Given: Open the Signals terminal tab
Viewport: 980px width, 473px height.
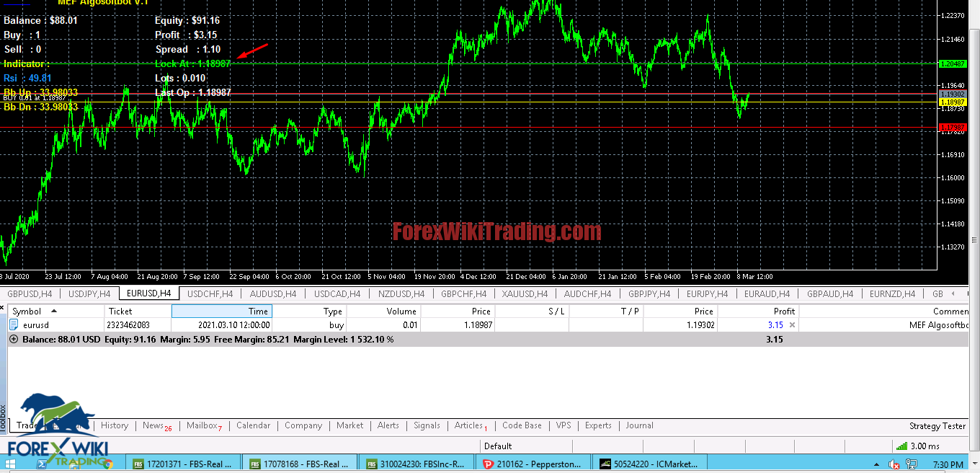Looking at the screenshot, I should (x=427, y=425).
